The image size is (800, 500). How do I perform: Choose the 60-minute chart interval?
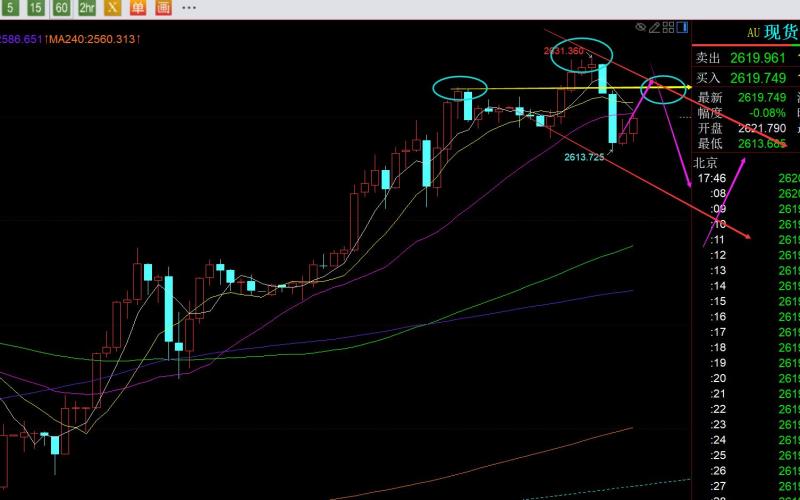click(61, 8)
